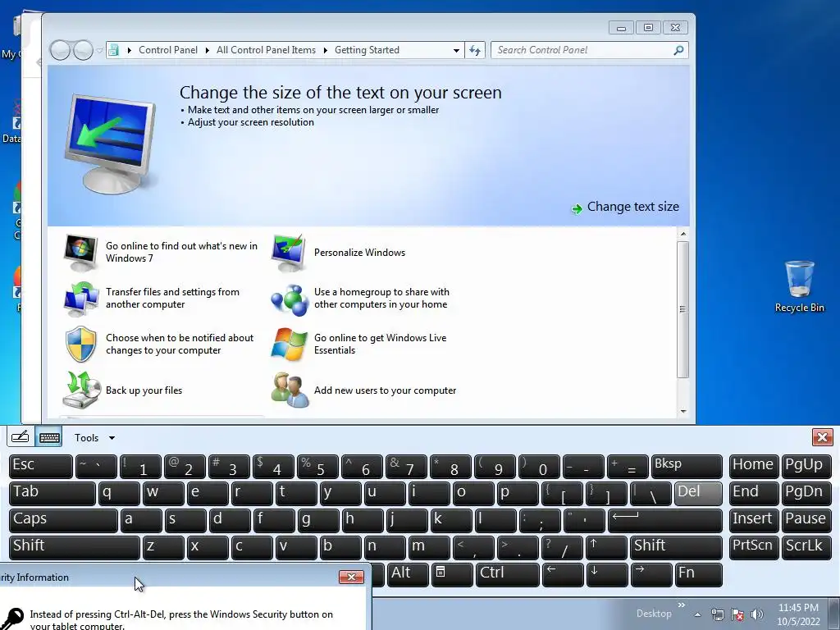
Task: Show hidden icons in system tray
Action: [697, 614]
